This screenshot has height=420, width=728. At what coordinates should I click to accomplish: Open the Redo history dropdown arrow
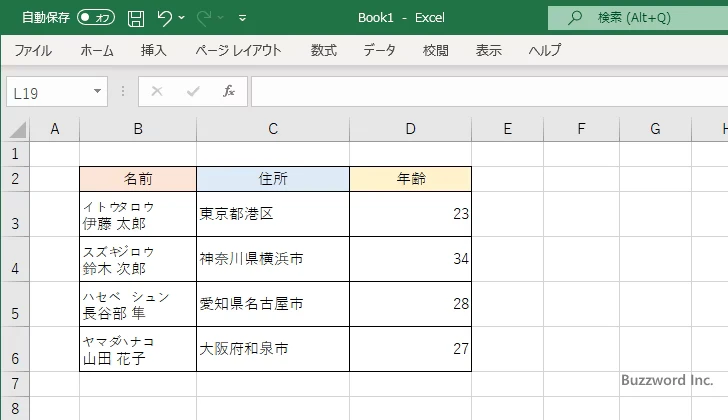click(x=221, y=18)
